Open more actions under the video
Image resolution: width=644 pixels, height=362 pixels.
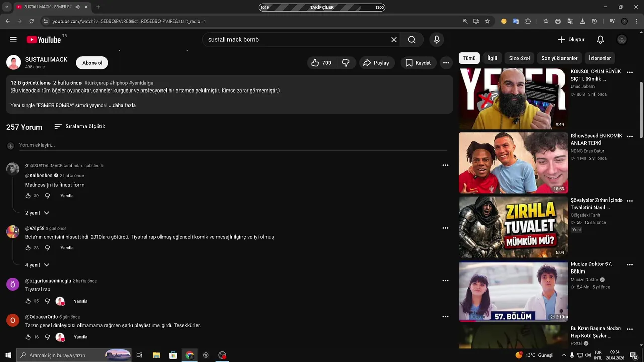click(x=446, y=63)
